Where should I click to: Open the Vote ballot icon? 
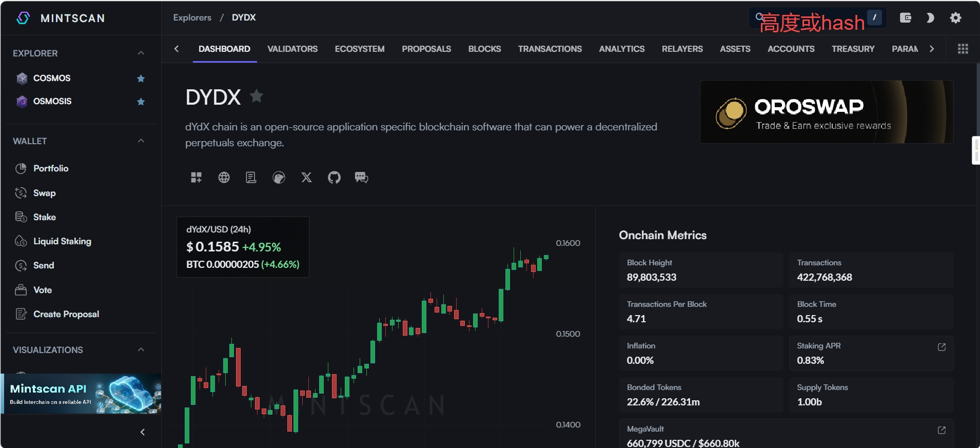click(21, 290)
